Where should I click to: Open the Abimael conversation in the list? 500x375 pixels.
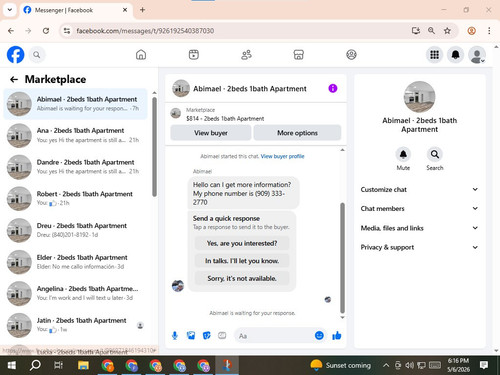coord(76,104)
